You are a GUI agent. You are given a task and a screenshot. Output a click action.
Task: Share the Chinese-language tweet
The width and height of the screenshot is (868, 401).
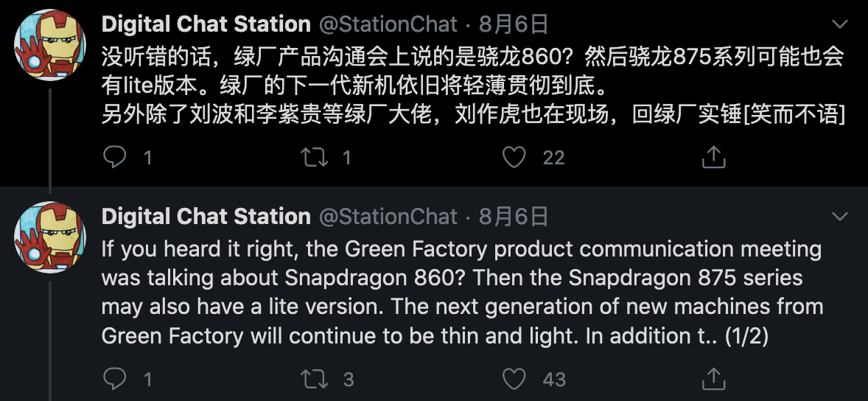click(x=713, y=157)
